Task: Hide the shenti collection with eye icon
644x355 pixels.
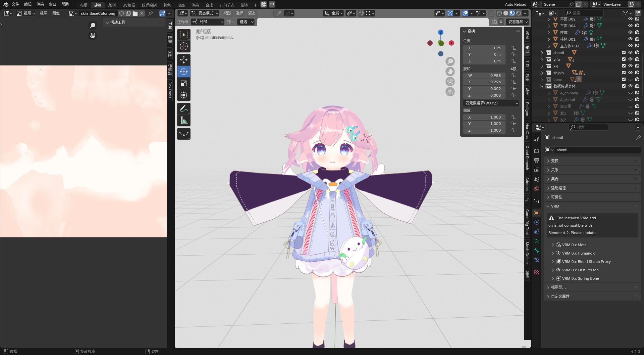Action: click(630, 53)
